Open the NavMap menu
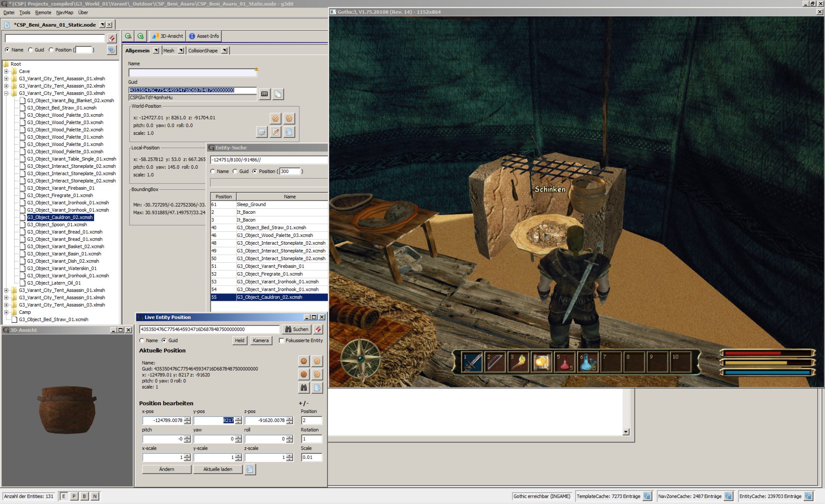 [x=65, y=12]
